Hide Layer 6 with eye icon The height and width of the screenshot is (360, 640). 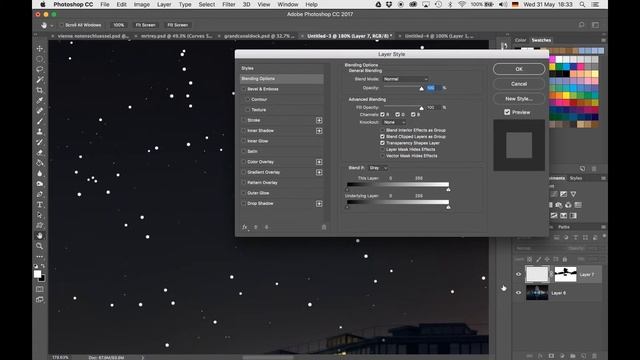pos(518,293)
